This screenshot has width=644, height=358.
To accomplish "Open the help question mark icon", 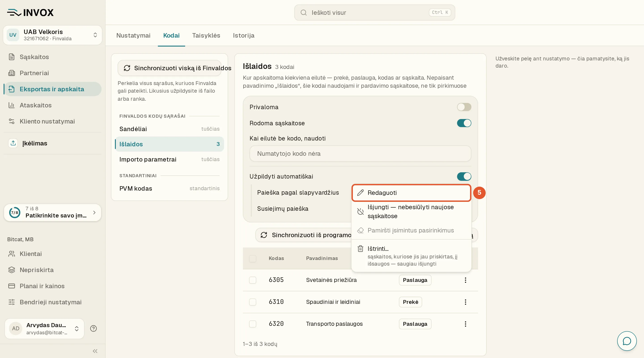I will [93, 328].
